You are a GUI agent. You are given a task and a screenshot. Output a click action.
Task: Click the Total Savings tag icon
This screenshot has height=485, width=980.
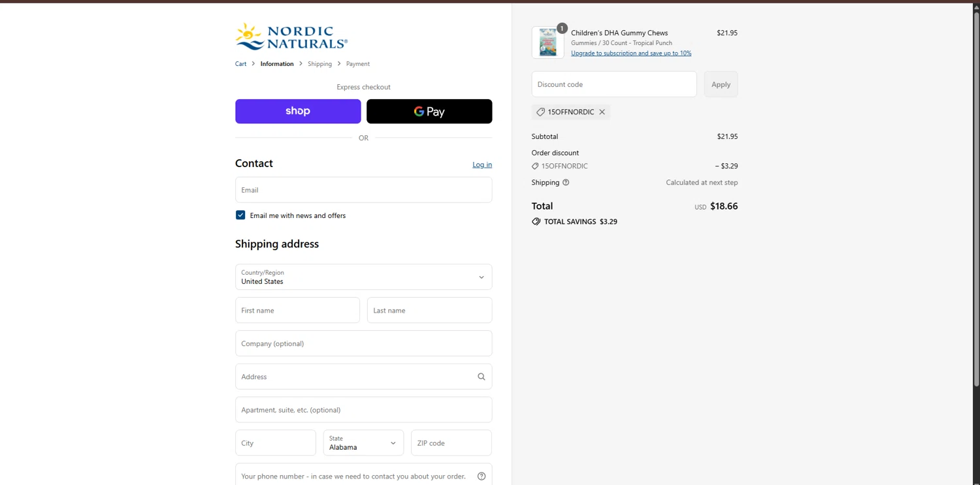(x=536, y=222)
